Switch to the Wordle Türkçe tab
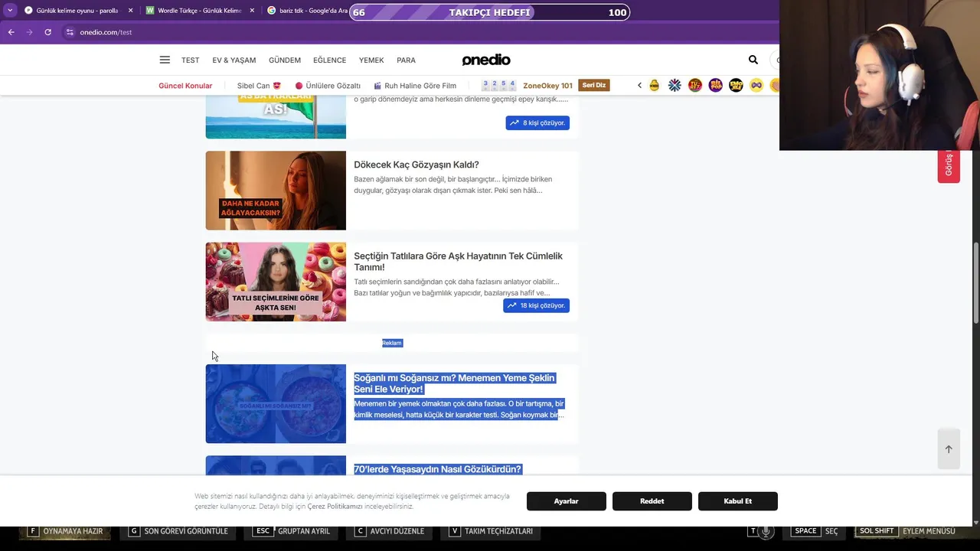Screen dimensions: 980x551 (194, 11)
